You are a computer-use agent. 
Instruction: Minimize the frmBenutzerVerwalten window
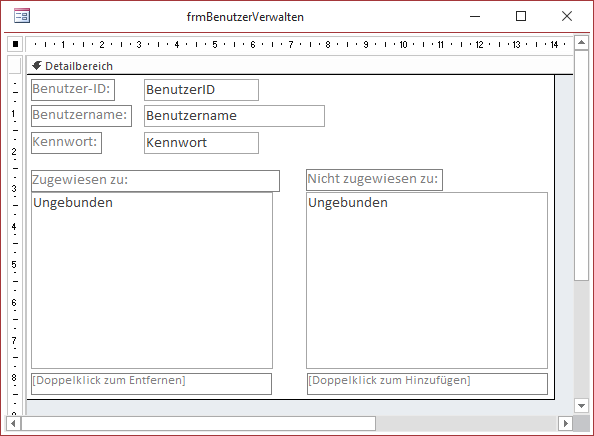475,16
